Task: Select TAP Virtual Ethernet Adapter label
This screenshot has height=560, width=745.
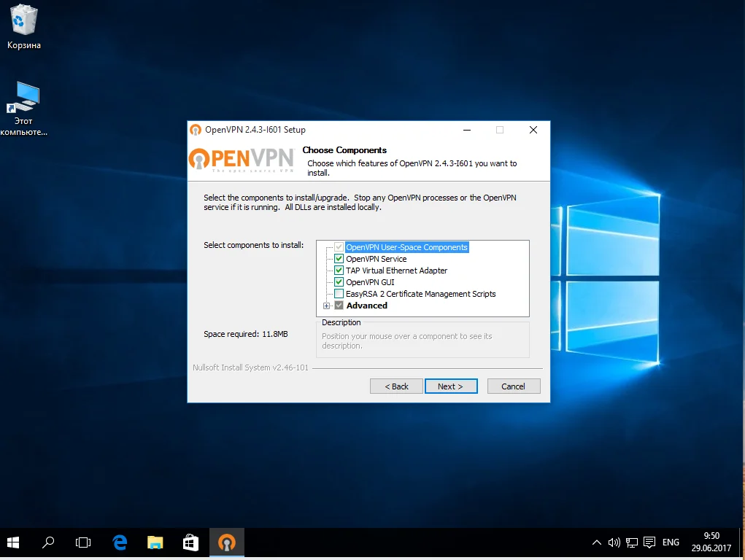Action: (x=397, y=271)
